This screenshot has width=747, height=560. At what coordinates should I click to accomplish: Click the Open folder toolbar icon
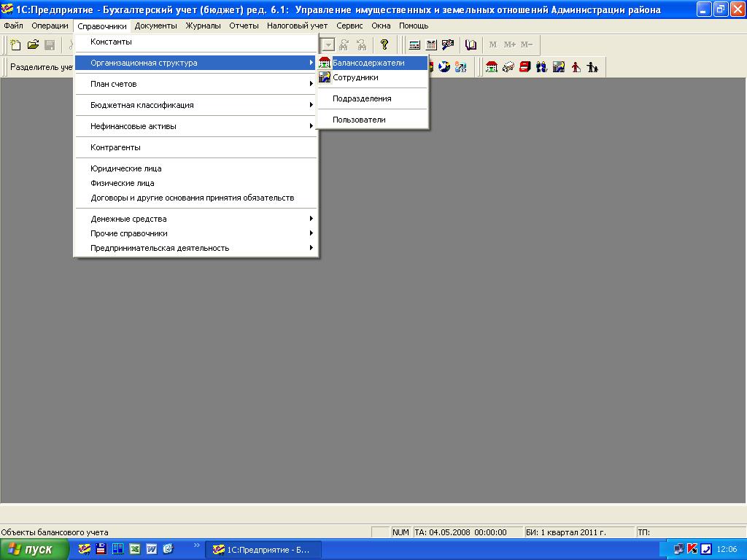(x=33, y=45)
